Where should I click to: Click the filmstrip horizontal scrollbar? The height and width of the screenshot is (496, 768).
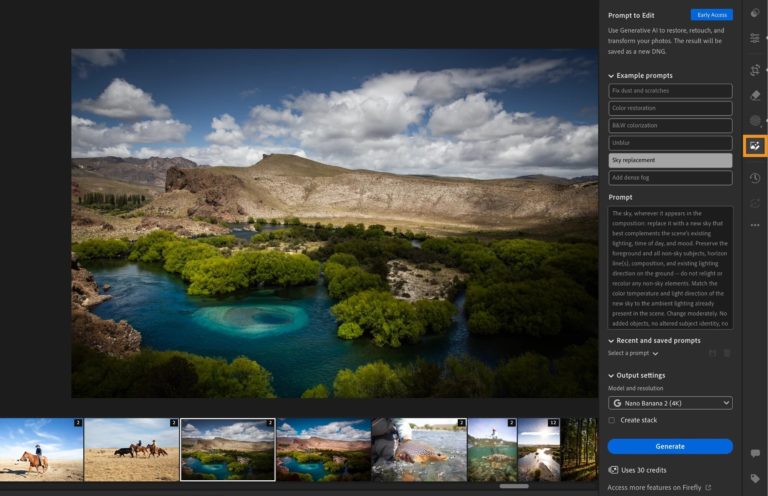(514, 486)
